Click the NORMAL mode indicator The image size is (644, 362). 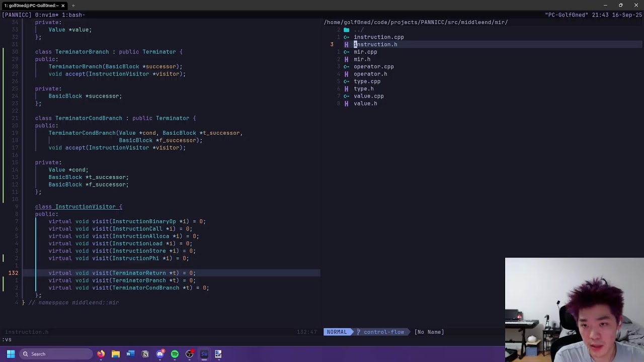point(337,332)
